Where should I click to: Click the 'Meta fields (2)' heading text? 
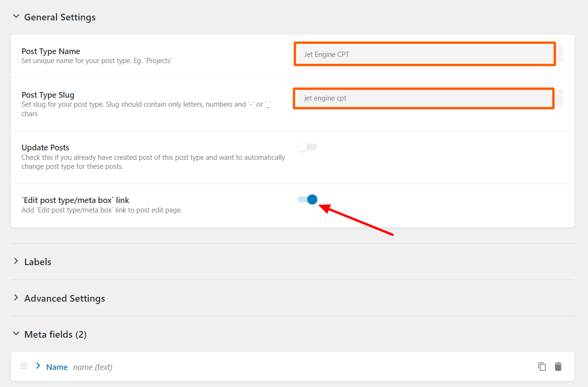(x=55, y=334)
